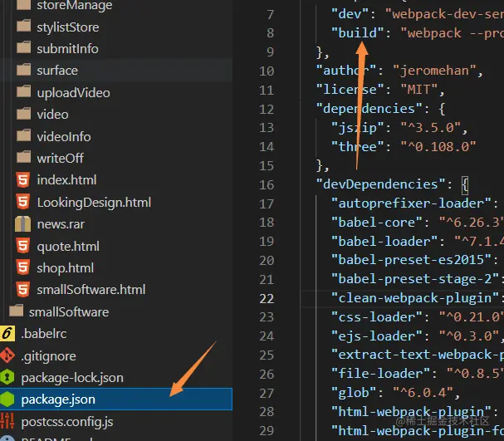Click the "glob" key on line 27
504x441 pixels.
pos(354,393)
